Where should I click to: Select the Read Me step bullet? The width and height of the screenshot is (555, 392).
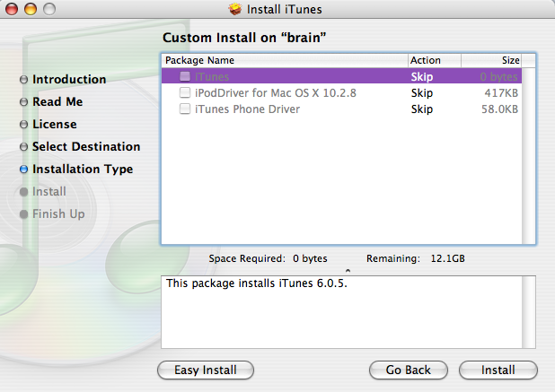click(x=23, y=102)
